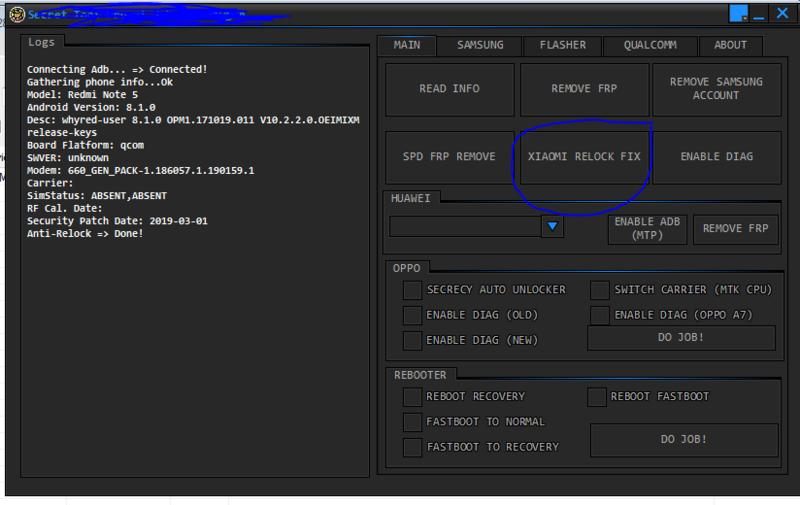
Task: Click the app logo icon in title bar
Action: click(x=17, y=14)
